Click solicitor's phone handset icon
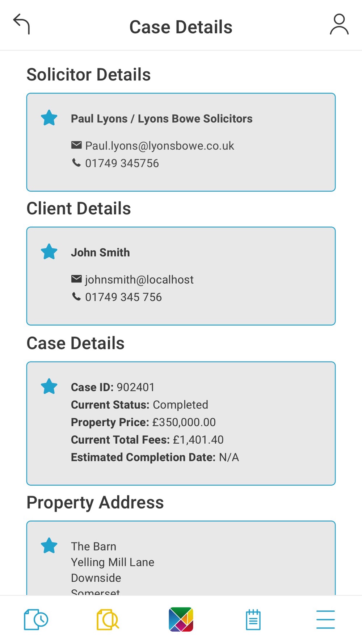Image resolution: width=362 pixels, height=644 pixels. tap(76, 163)
